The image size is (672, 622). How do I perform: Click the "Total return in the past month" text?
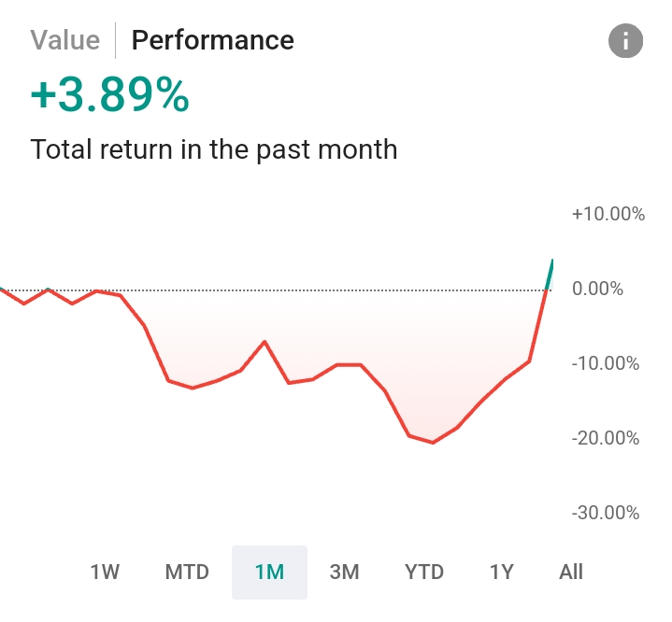click(x=214, y=149)
